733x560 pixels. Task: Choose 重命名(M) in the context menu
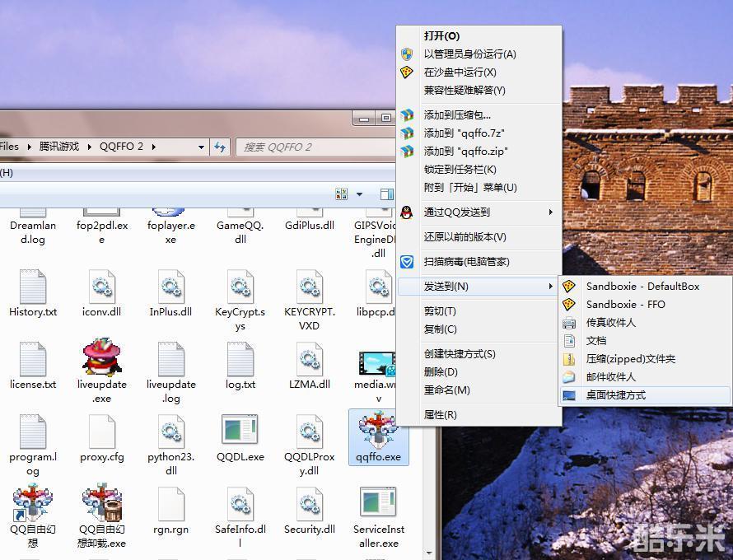click(479, 390)
